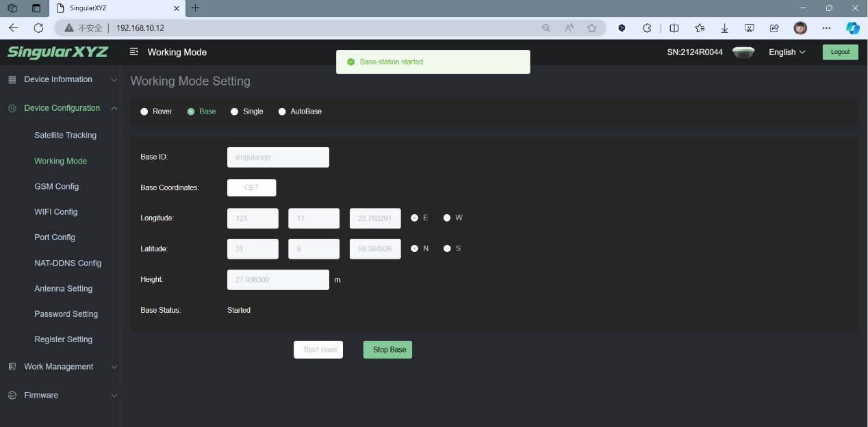Click the browser profile avatar
Image resolution: width=868 pixels, height=427 pixels.
tap(800, 28)
